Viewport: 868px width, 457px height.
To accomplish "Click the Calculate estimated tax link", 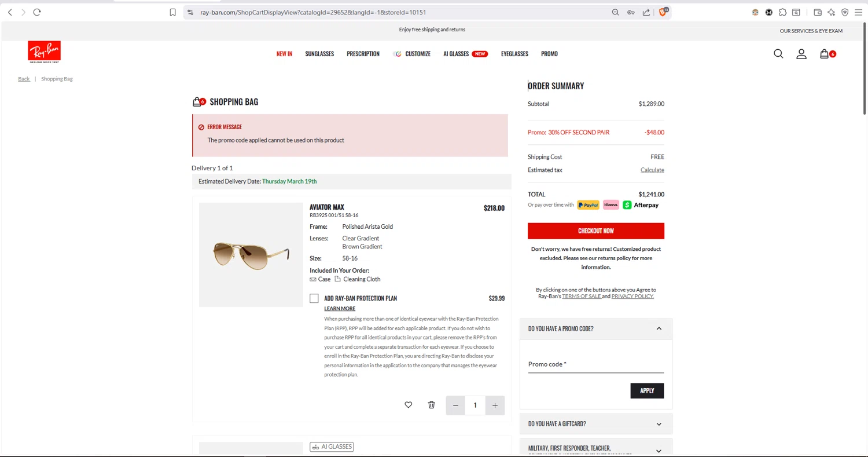I will click(652, 170).
